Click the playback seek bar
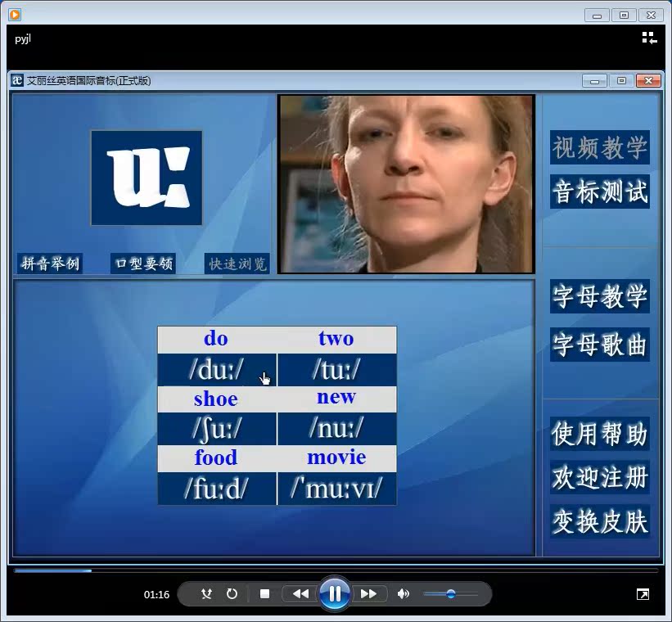This screenshot has height=622, width=672. click(x=336, y=570)
